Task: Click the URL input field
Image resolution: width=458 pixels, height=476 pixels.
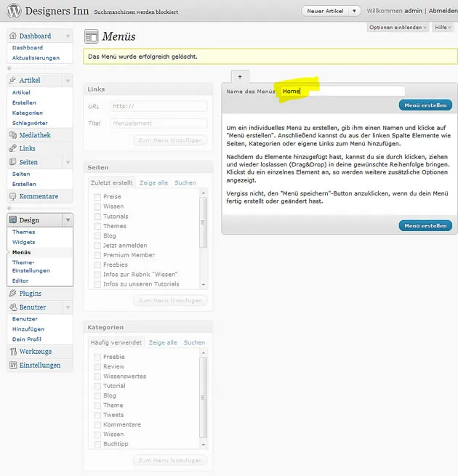Action: coord(158,106)
